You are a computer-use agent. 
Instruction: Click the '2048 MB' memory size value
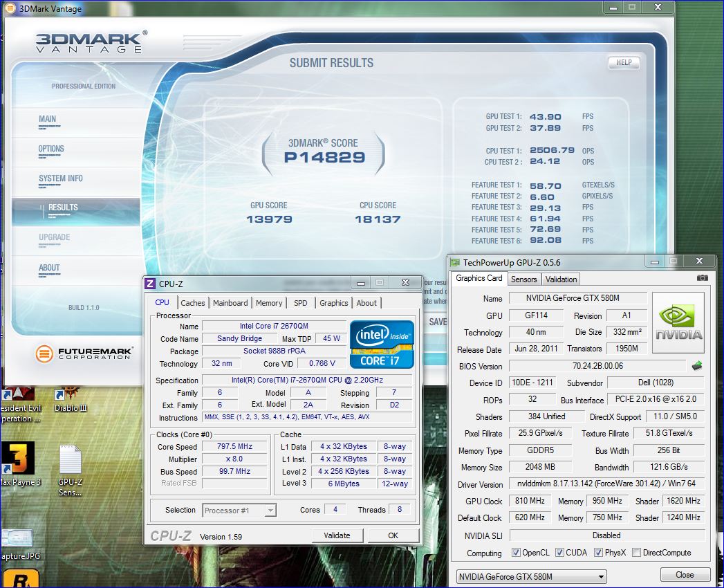pyautogui.click(x=540, y=467)
